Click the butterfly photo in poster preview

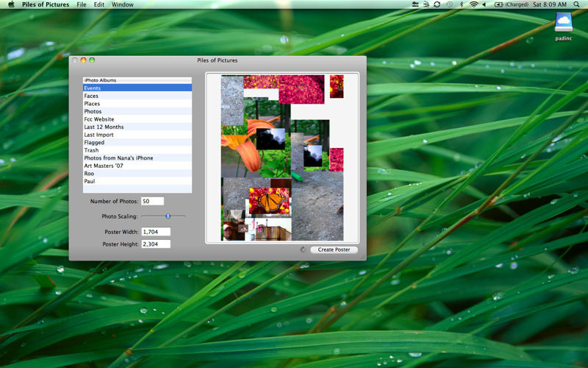[x=269, y=201]
